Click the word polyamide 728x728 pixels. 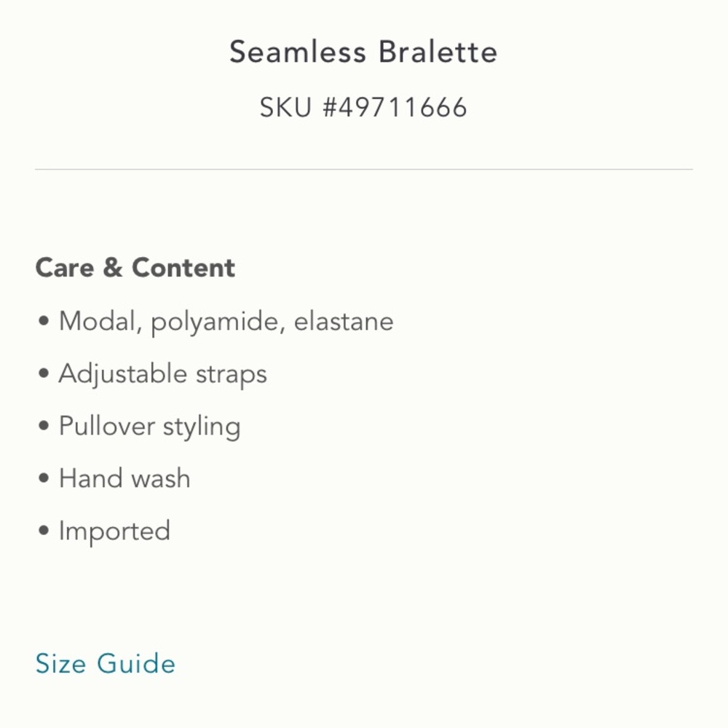pos(217,323)
